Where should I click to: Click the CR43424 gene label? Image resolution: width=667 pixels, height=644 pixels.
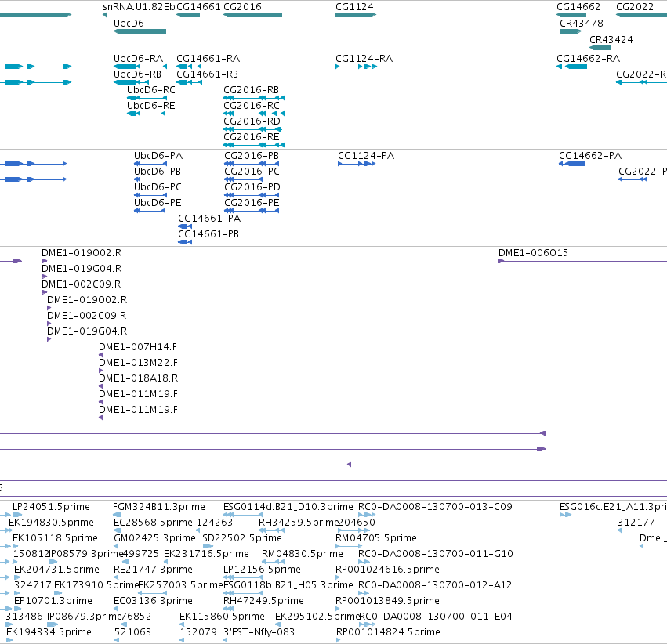tap(611, 39)
